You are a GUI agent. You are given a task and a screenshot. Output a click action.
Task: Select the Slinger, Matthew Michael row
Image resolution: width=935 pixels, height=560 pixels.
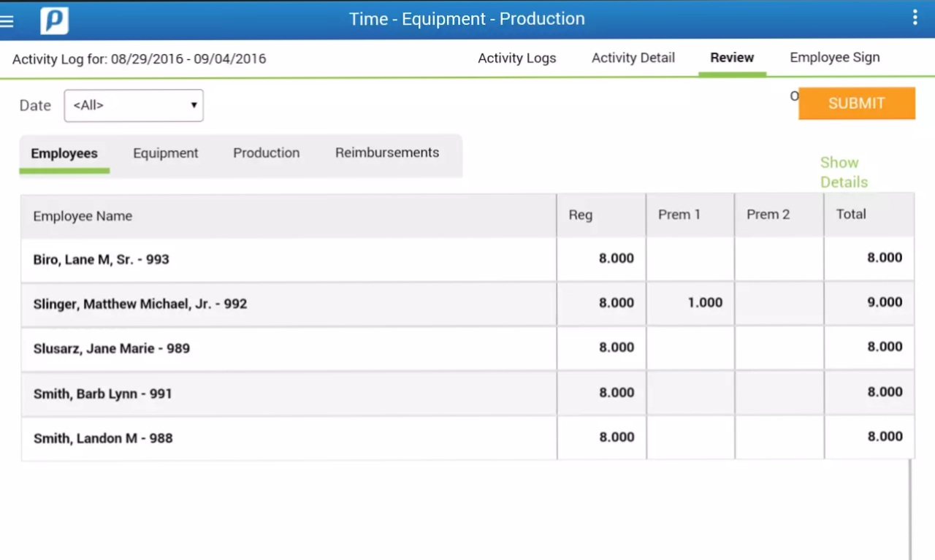point(140,304)
